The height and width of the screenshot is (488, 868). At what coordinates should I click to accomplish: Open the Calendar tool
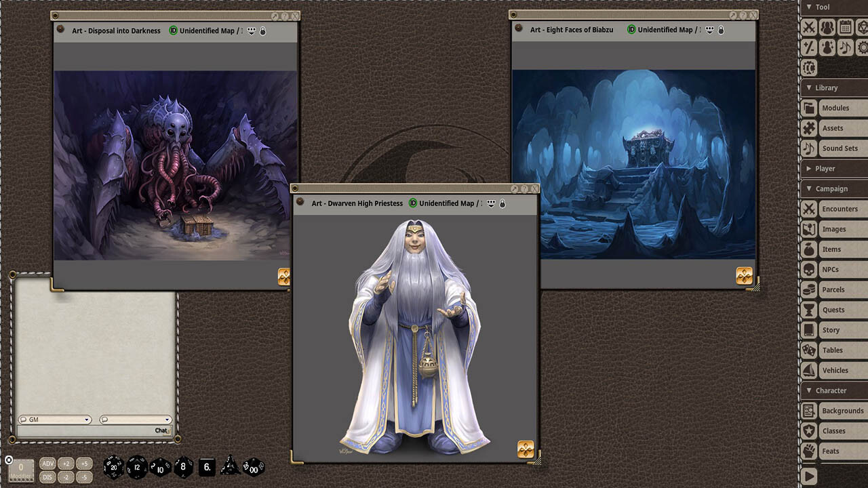[x=846, y=27]
